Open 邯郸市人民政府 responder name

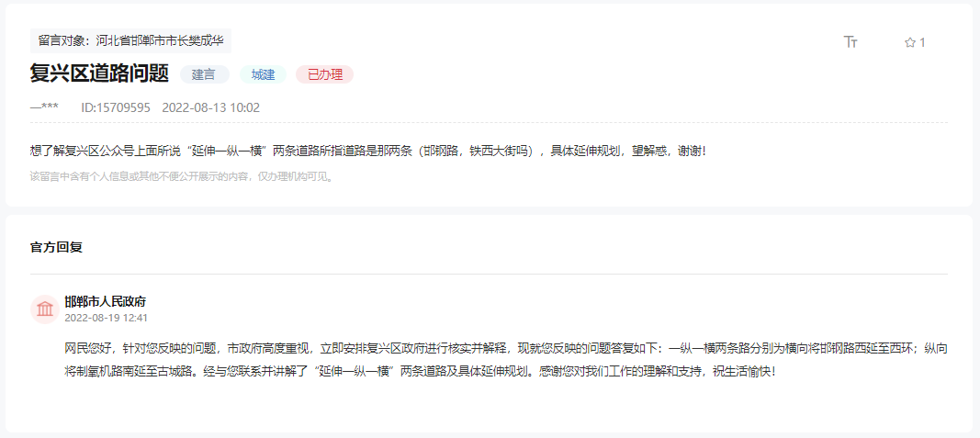click(x=106, y=302)
